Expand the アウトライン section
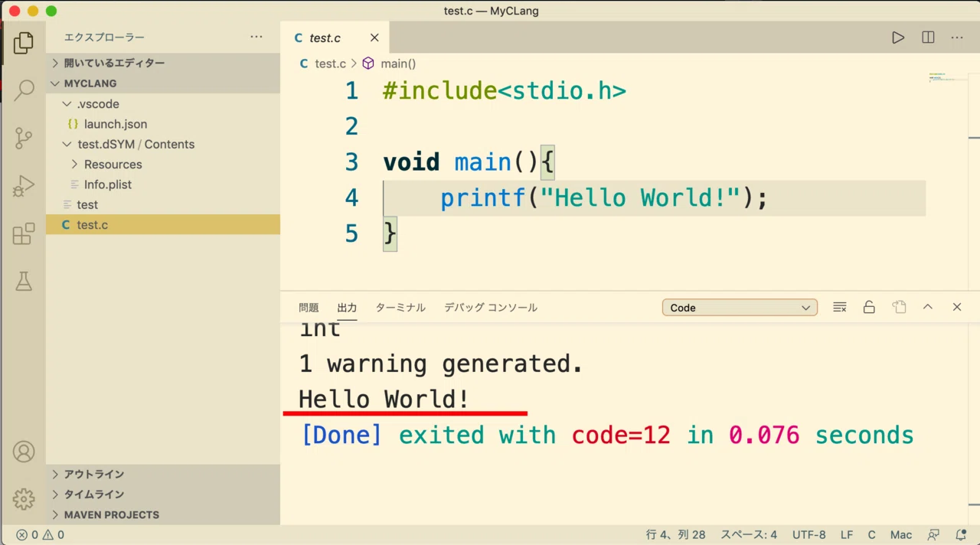This screenshot has width=980, height=545. point(163,475)
